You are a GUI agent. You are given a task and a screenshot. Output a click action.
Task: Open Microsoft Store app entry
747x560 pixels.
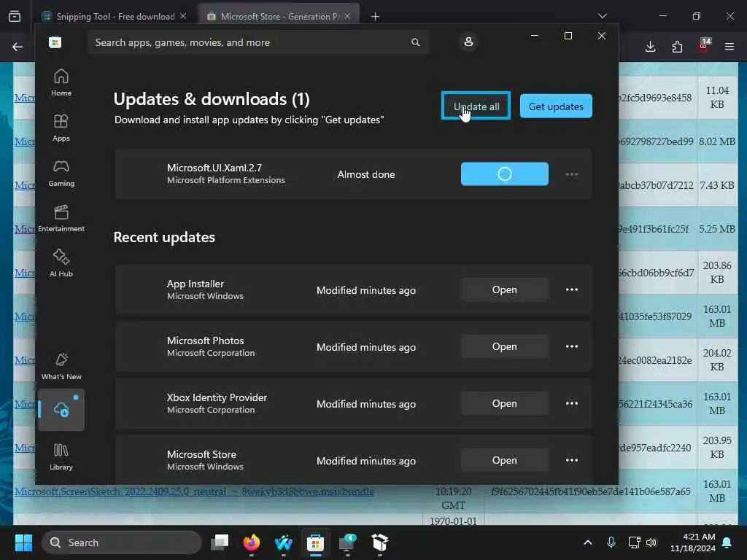505,461
